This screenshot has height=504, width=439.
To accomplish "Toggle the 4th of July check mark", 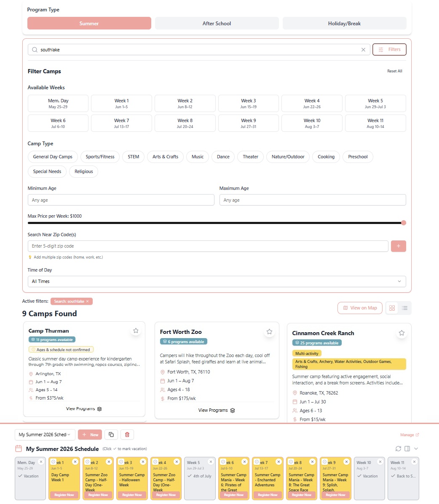I will [190, 476].
